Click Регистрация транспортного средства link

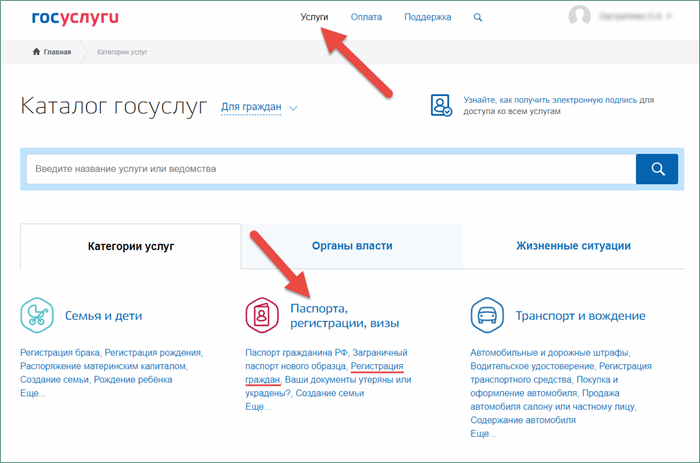coord(561,373)
